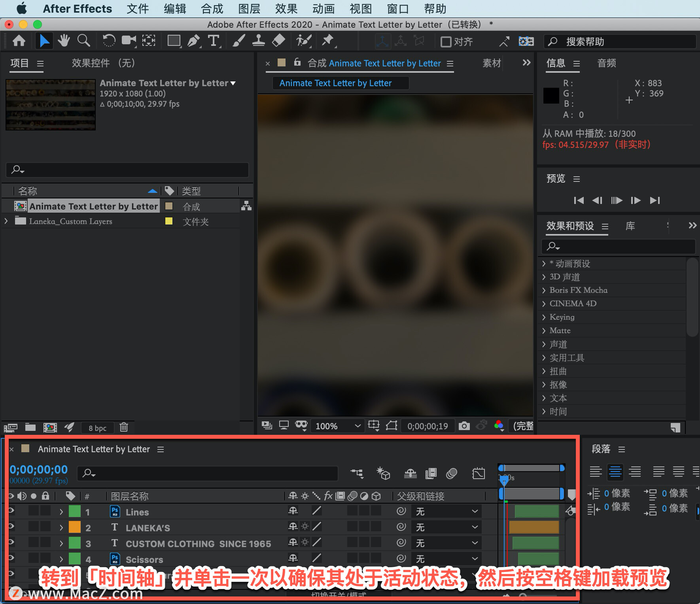Expand the Boris FX Mocha category

(x=544, y=290)
